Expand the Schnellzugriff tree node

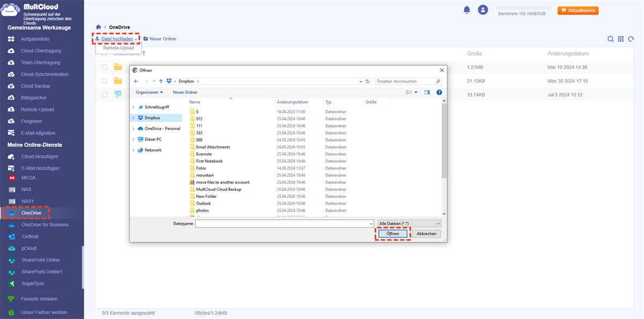click(x=133, y=107)
